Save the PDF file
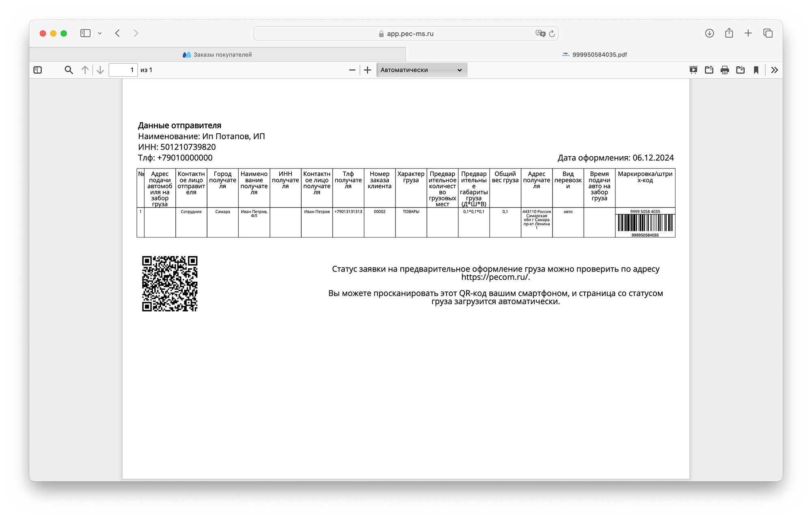This screenshot has width=812, height=520. coord(741,70)
